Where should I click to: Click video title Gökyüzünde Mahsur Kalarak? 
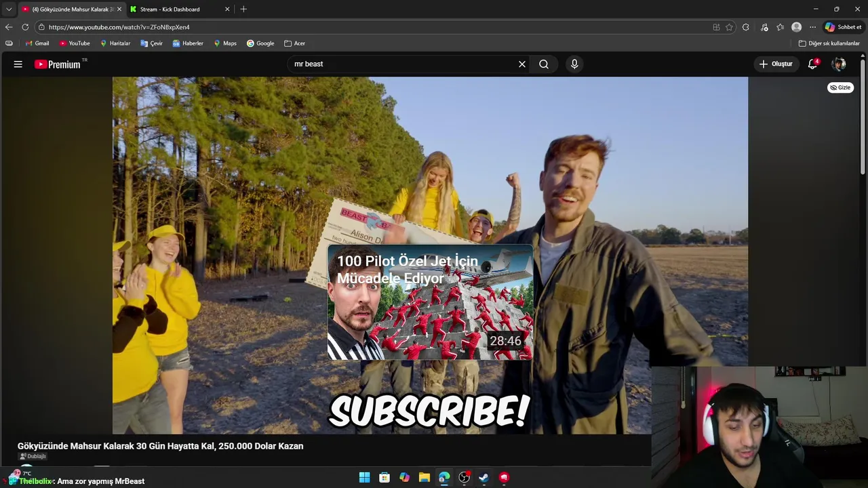tap(161, 446)
